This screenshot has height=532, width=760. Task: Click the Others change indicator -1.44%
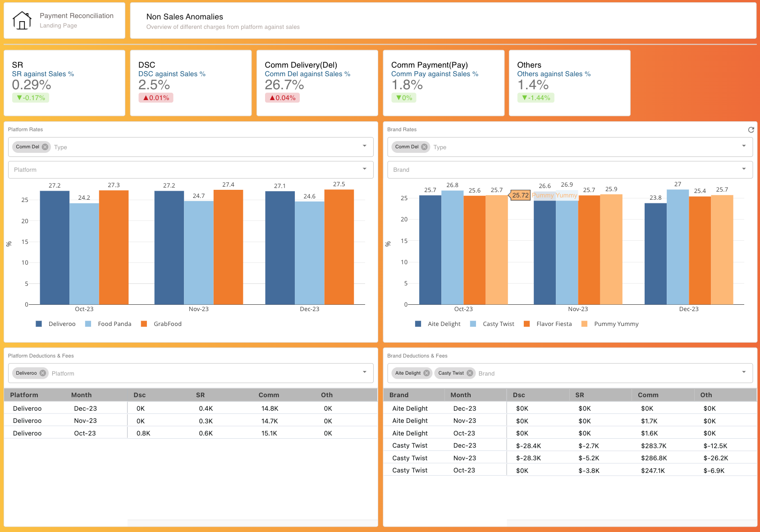point(536,98)
